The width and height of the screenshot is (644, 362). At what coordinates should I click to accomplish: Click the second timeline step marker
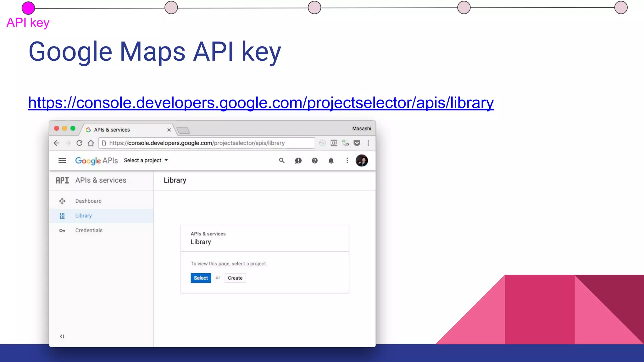(171, 8)
